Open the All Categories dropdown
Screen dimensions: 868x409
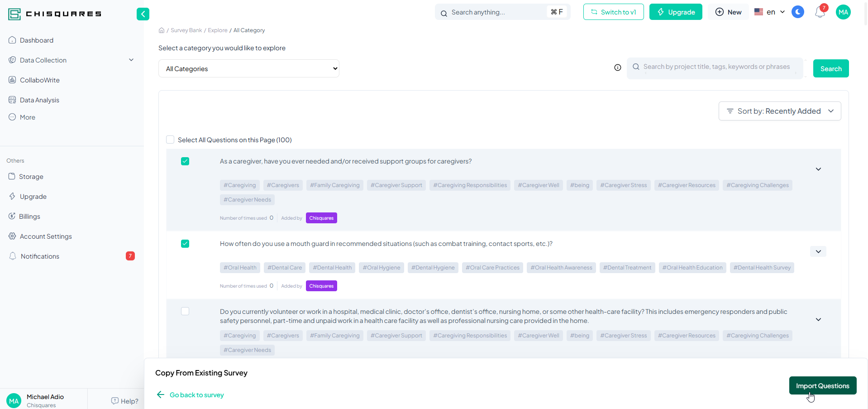coord(248,69)
